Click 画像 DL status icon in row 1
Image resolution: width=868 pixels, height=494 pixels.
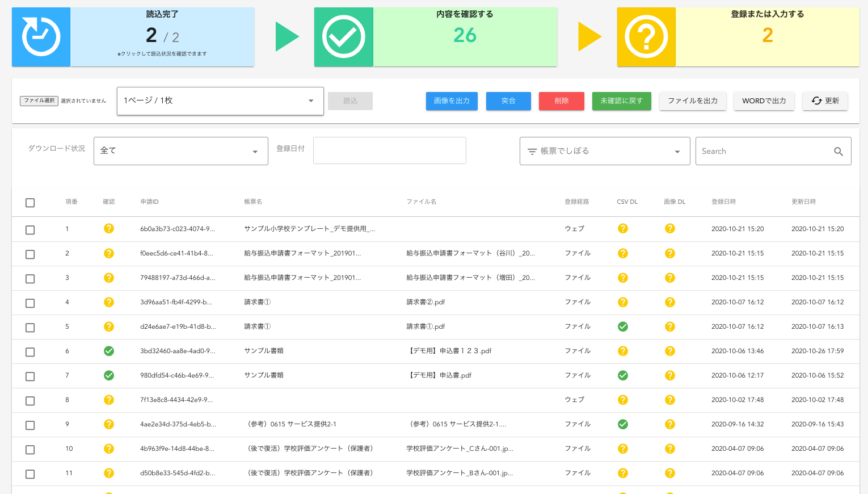click(670, 228)
